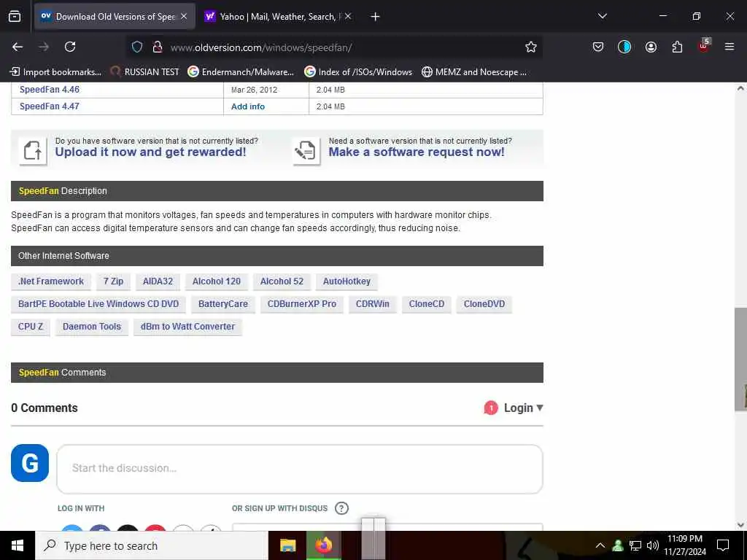Open File Explorer from the taskbar
The image size is (747, 560).
[287, 545]
